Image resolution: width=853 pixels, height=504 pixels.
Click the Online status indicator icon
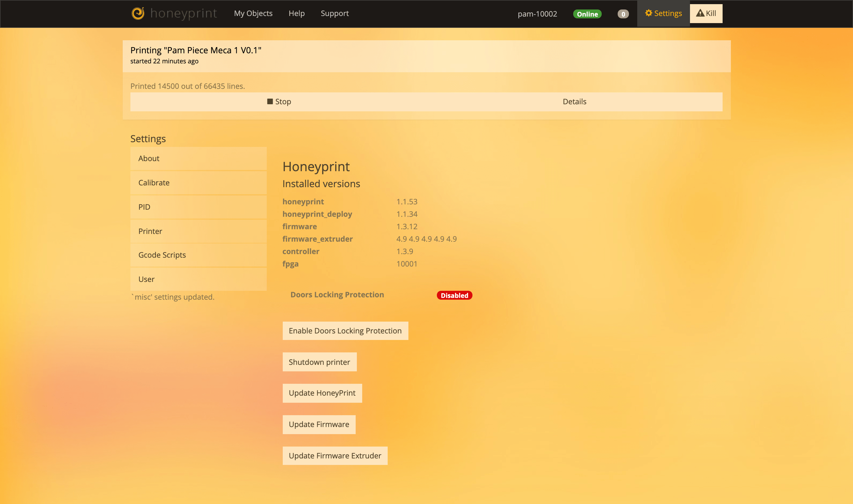(x=587, y=13)
